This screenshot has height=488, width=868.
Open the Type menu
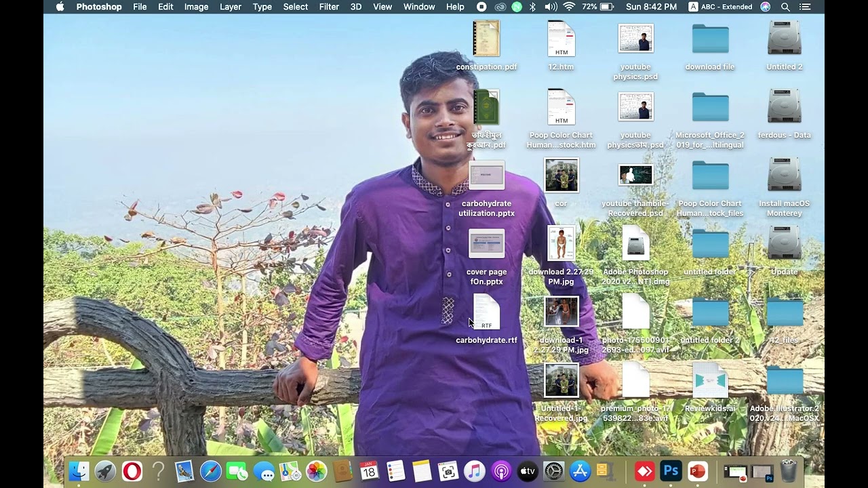tap(262, 7)
